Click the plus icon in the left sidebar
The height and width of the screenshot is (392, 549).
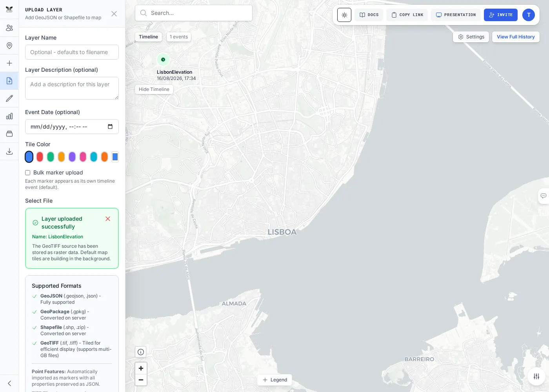point(9,63)
